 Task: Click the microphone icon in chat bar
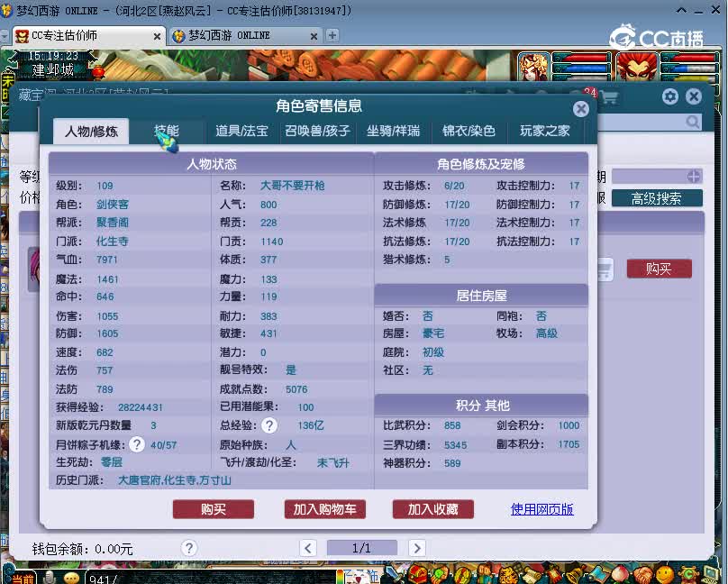(x=50, y=577)
